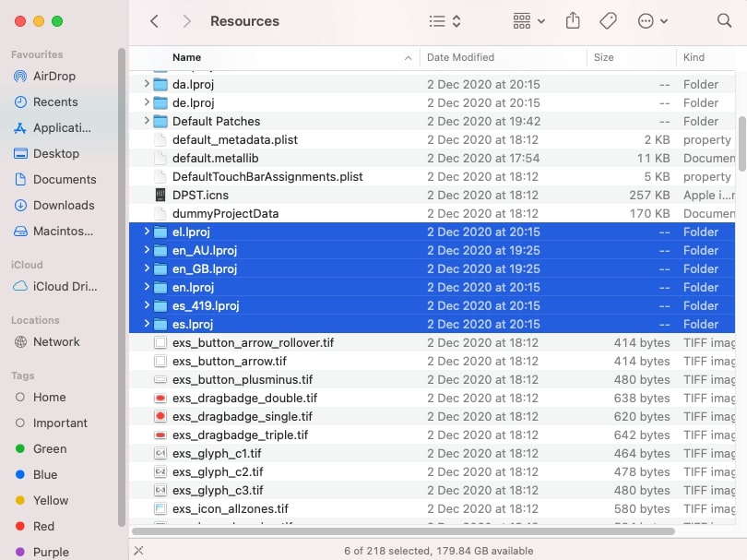Select the default_metadata.plist file
Screen dimensions: 747x560
pos(432,139)
